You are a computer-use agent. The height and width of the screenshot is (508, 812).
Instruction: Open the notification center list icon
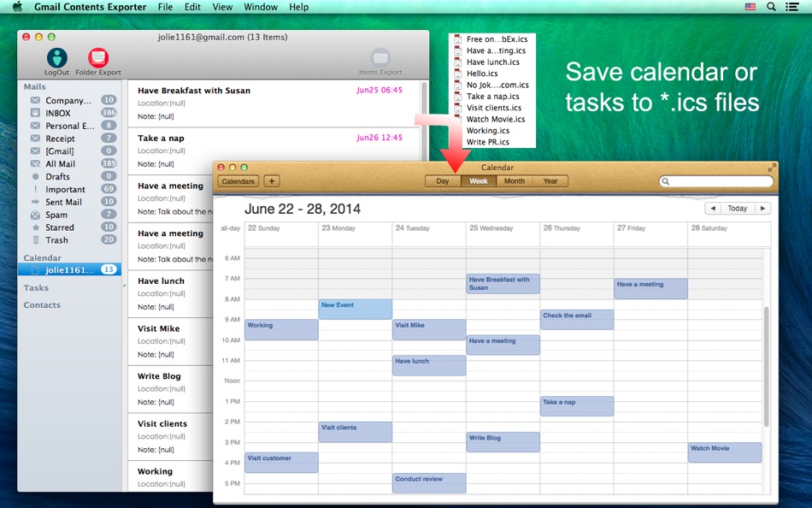[x=791, y=7]
